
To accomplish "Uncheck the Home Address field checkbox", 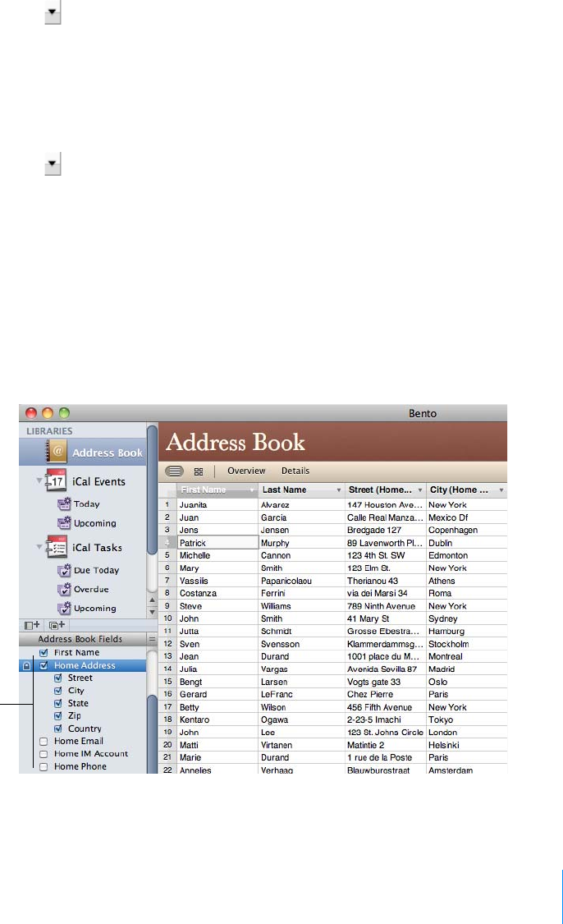I will click(x=43, y=666).
